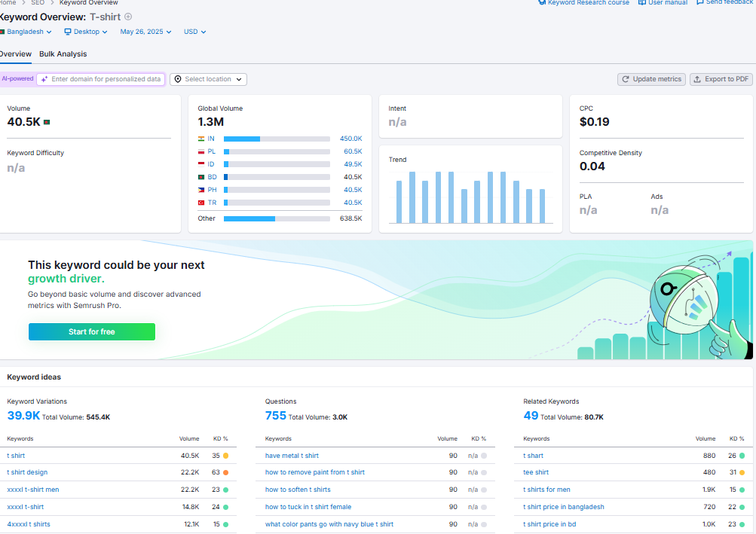
Task: Click the orange KD dot for t shirt design
Action: (225, 472)
